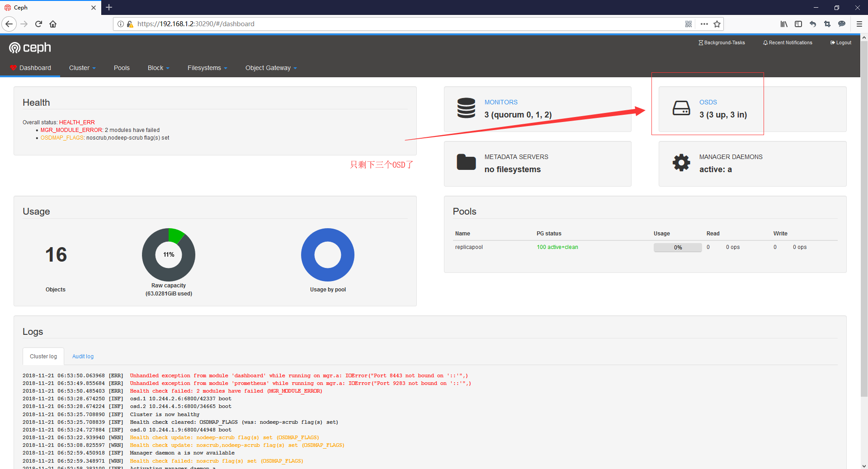
Task: Expand the Object Gateway dropdown menu
Action: click(x=271, y=68)
